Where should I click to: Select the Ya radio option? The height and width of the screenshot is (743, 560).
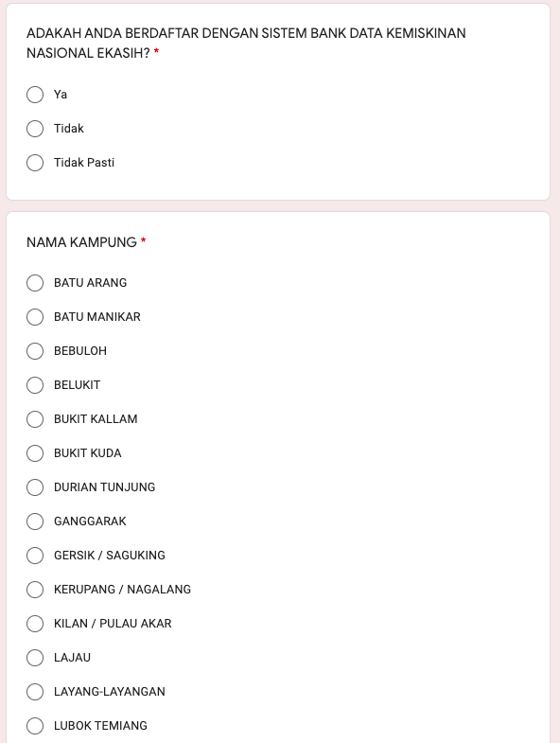coord(35,95)
